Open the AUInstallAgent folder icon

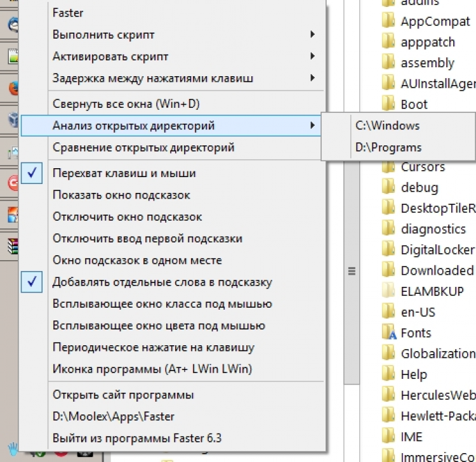388,83
